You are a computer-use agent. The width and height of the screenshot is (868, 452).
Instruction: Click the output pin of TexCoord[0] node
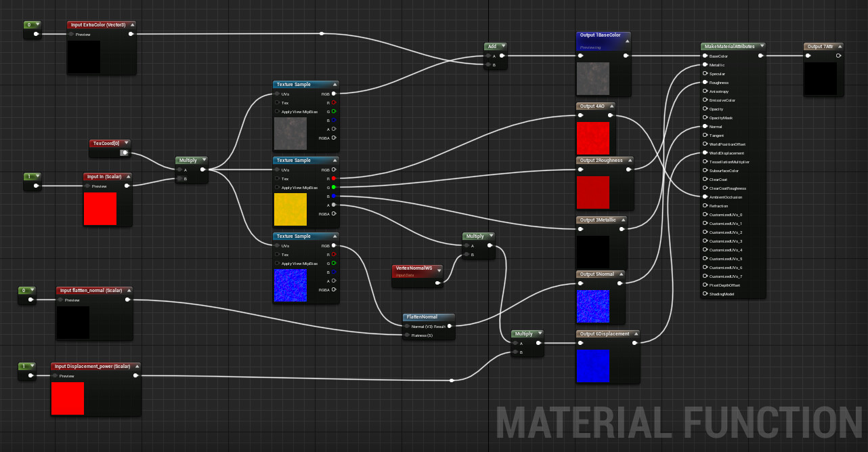click(125, 152)
